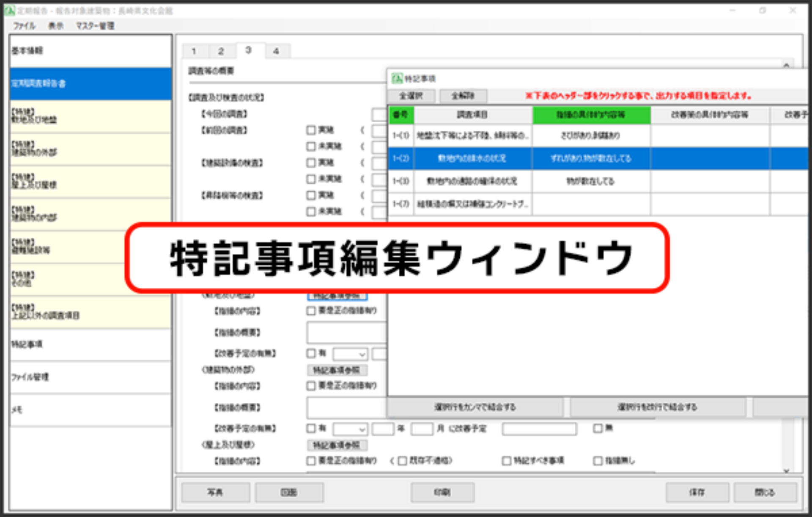812x517 pixels.
Task: Select 基本情報 in the left sidebar
Action: click(x=91, y=51)
